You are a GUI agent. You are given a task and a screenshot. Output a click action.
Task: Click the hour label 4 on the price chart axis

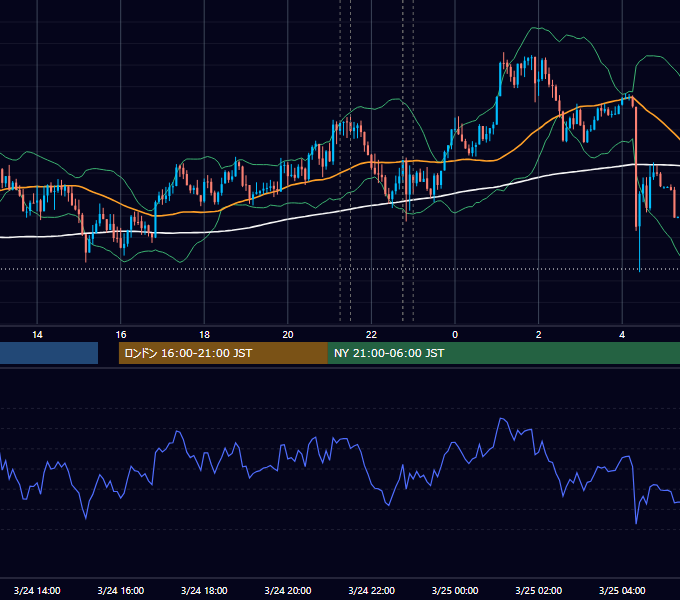622,335
